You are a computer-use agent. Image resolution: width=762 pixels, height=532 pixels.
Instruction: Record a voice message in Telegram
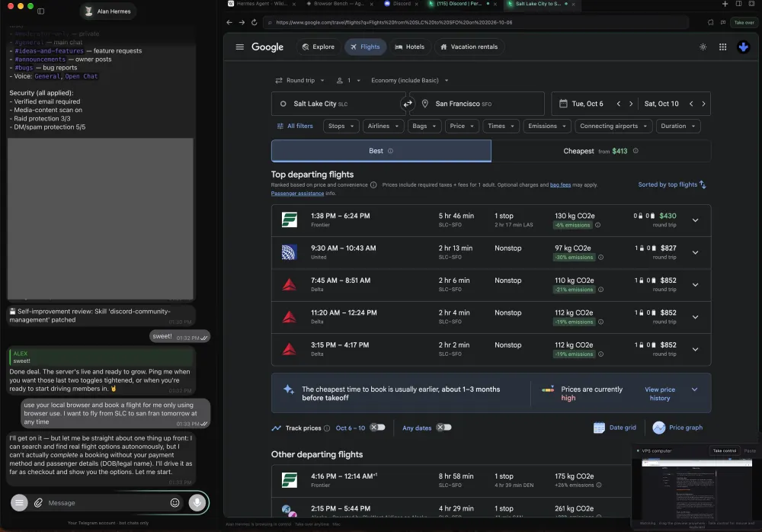(197, 503)
